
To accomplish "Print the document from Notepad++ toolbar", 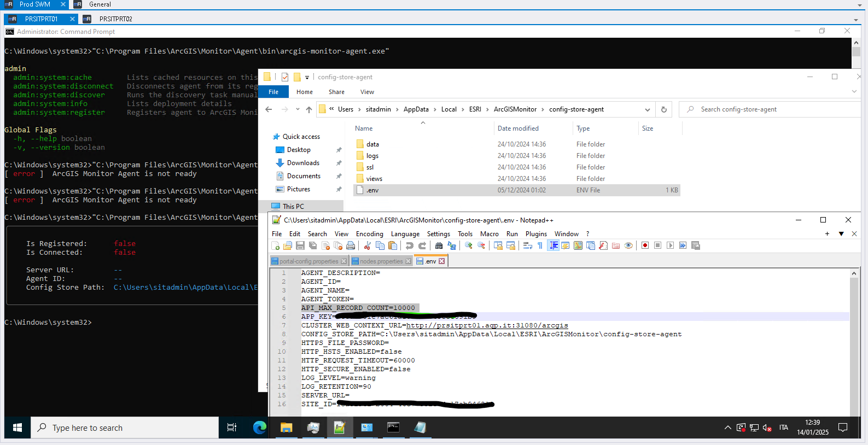I will tap(351, 246).
